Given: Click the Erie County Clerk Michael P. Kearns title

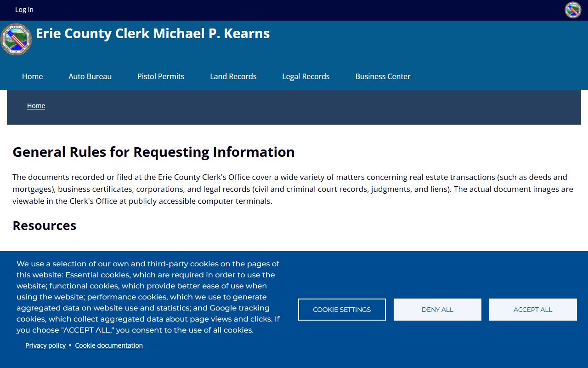Looking at the screenshot, I should [x=153, y=34].
